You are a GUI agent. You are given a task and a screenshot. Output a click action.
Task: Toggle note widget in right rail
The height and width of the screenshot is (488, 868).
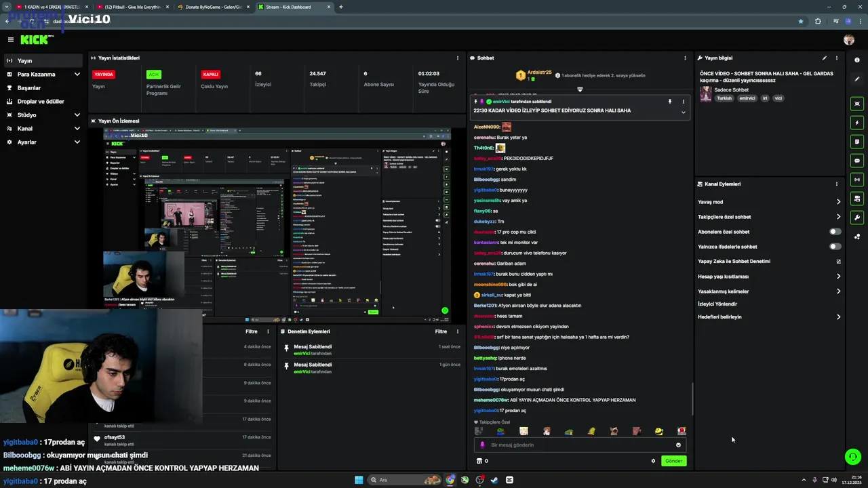pyautogui.click(x=857, y=142)
